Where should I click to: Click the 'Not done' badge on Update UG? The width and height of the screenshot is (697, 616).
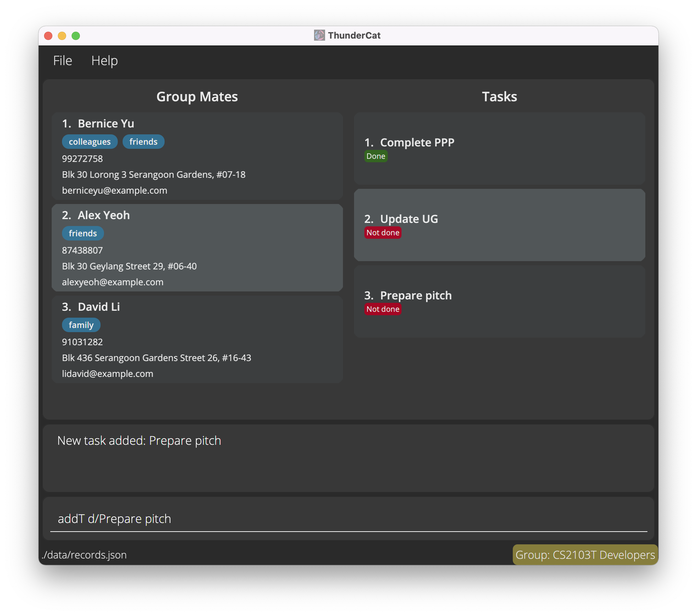pos(382,232)
